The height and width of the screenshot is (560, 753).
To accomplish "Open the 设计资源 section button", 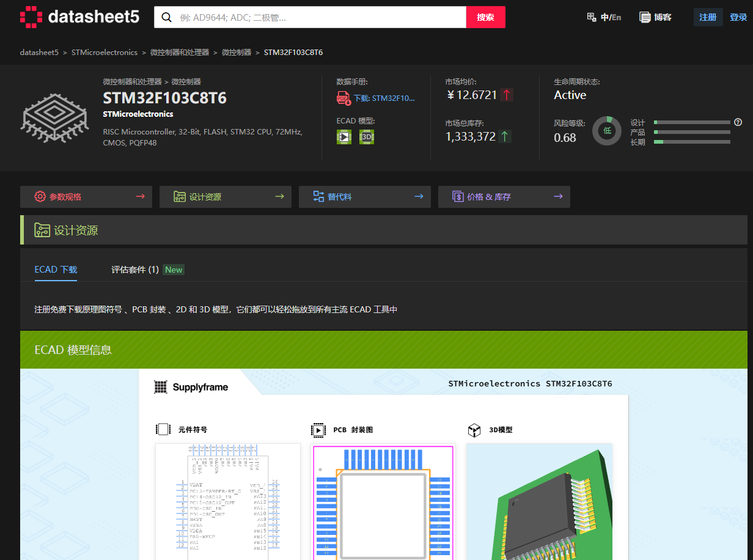I will tap(226, 197).
